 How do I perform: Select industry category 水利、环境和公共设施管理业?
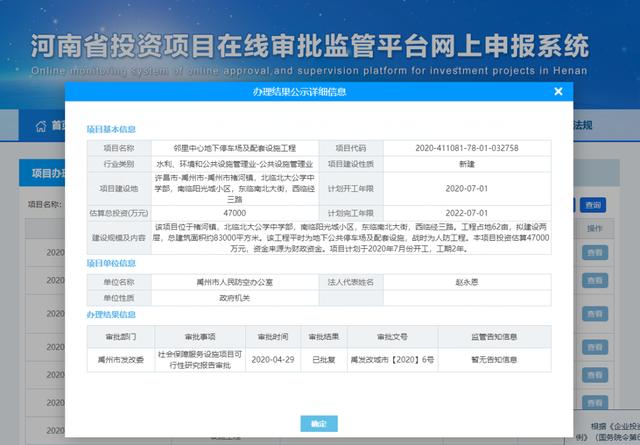[235, 164]
